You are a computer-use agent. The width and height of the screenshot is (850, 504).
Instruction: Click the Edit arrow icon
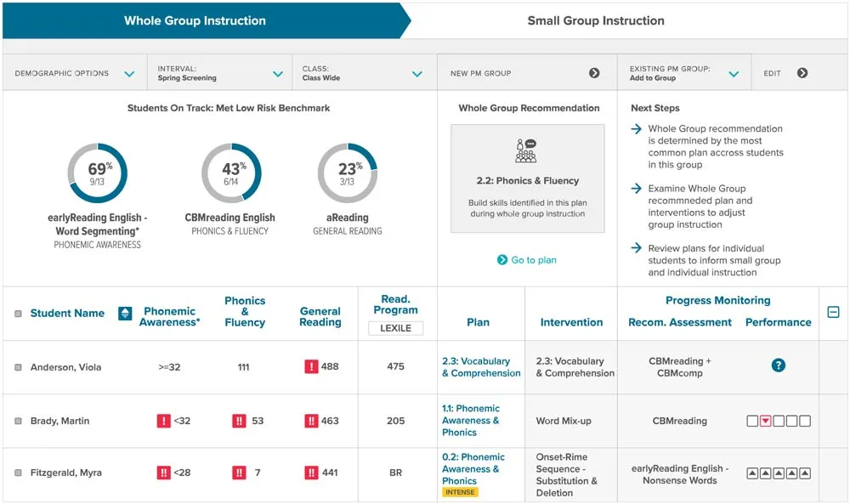pyautogui.click(x=802, y=73)
